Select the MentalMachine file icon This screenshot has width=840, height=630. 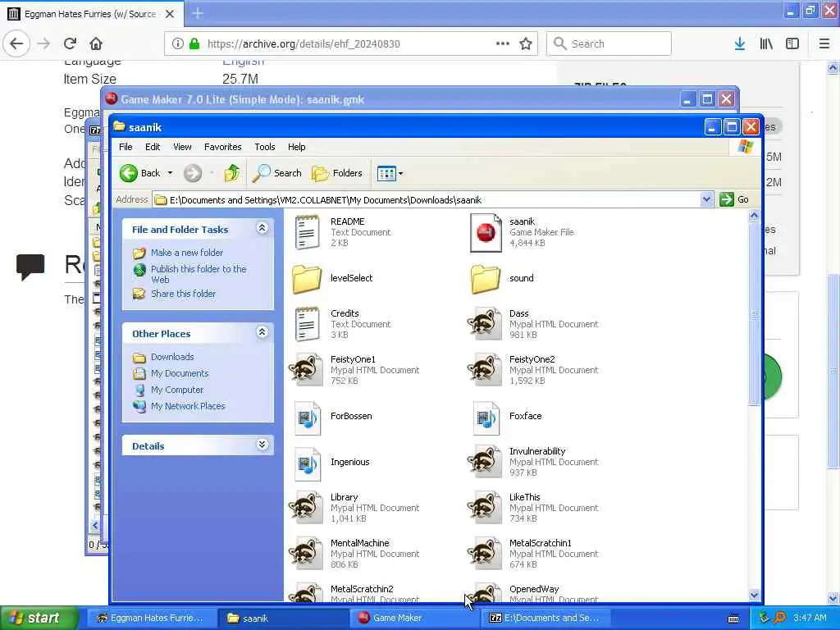point(305,554)
